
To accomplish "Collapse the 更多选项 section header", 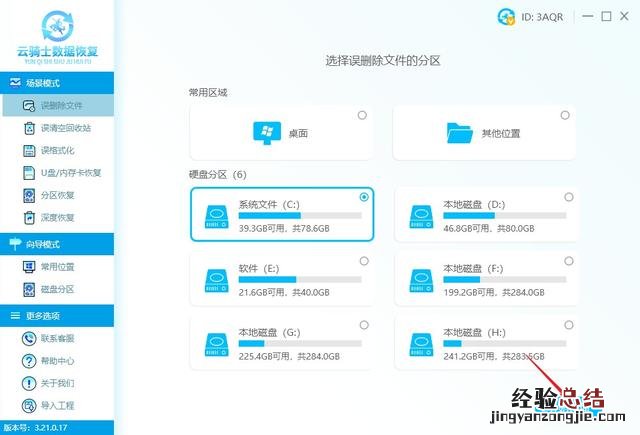I will (x=57, y=316).
